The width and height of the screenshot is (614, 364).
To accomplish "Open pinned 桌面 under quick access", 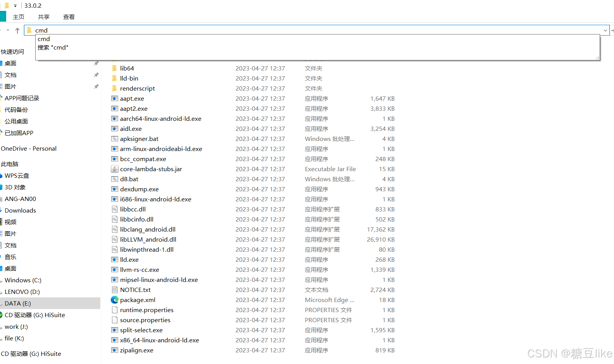I will [x=10, y=64].
